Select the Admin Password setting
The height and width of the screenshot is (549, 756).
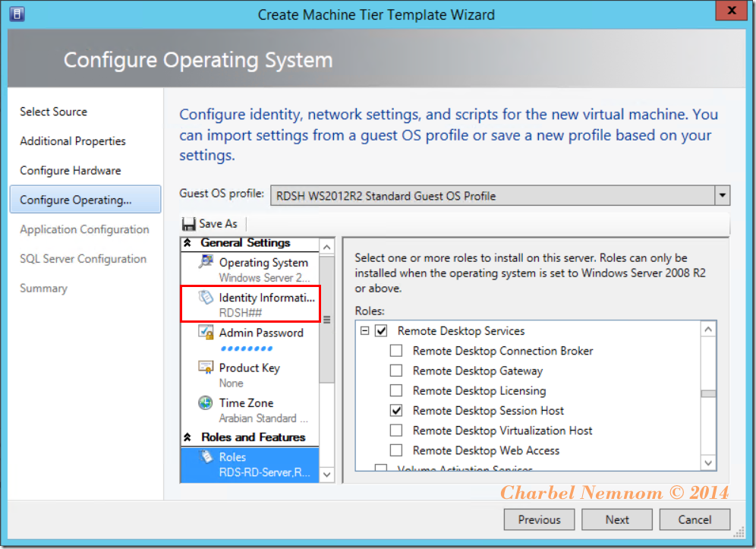click(250, 339)
